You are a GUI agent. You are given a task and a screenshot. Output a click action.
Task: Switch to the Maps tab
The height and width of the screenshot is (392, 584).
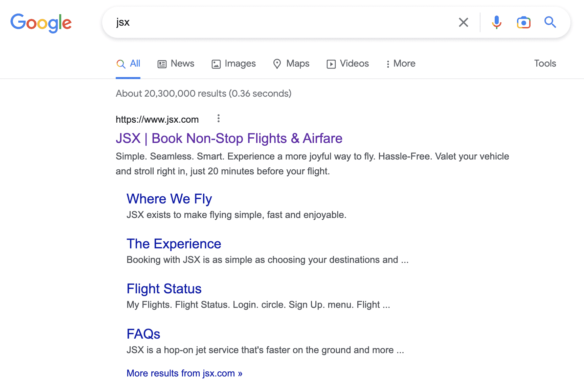(x=291, y=64)
